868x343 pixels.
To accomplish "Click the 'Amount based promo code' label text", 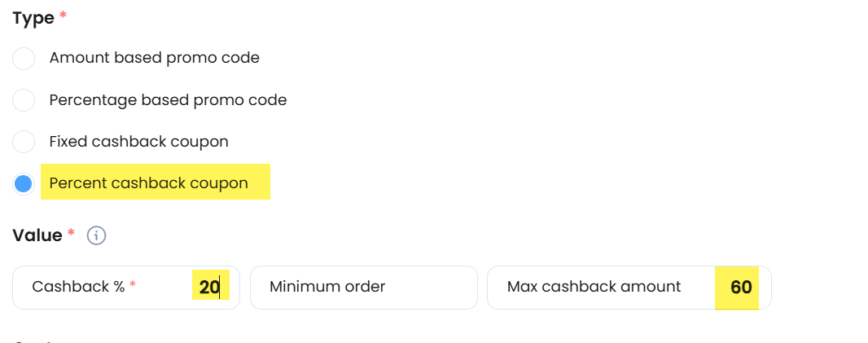I will (155, 58).
